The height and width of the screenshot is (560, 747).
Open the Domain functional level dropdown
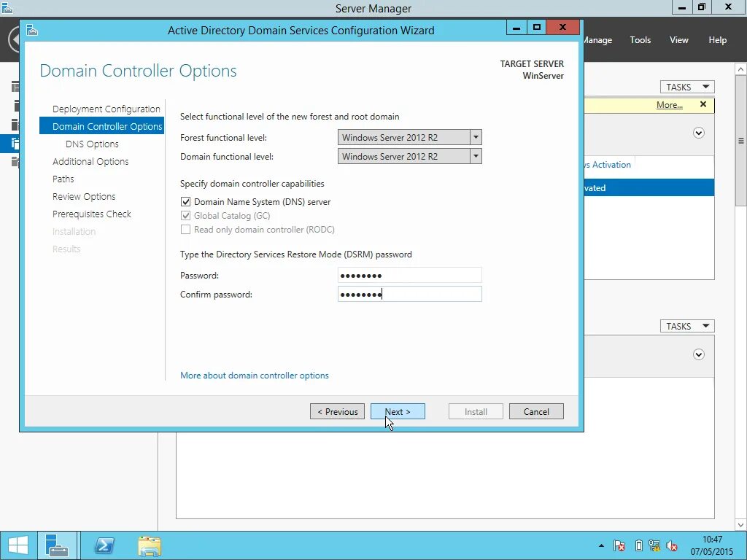475,156
